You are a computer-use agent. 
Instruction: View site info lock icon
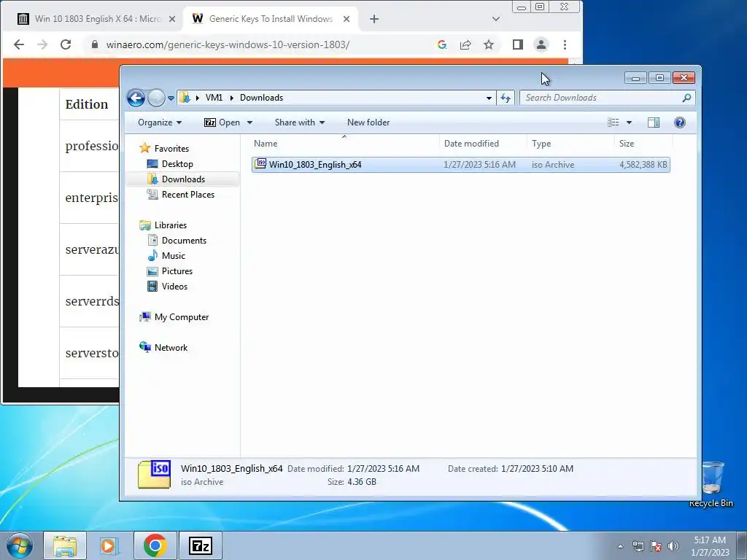95,44
